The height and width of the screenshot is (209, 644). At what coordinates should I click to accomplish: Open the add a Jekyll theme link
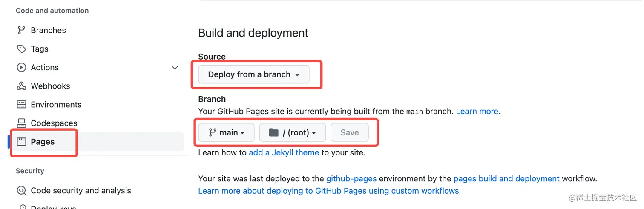click(284, 152)
